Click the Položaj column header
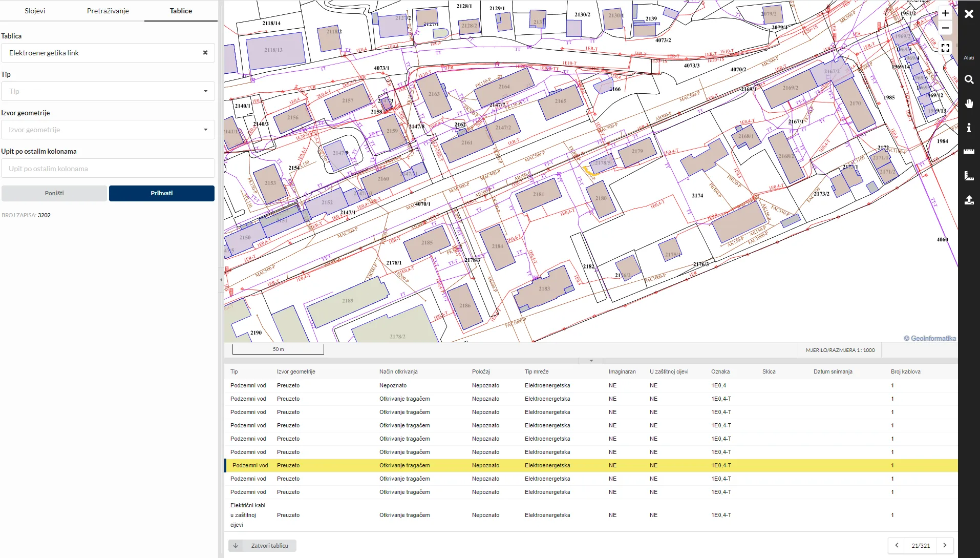The width and height of the screenshot is (980, 558). tap(481, 371)
